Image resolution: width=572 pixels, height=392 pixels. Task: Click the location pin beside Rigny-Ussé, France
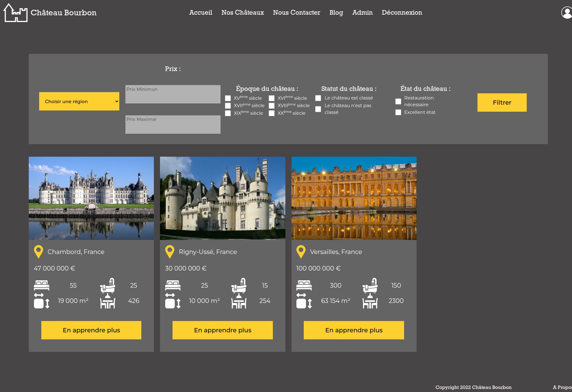170,252
